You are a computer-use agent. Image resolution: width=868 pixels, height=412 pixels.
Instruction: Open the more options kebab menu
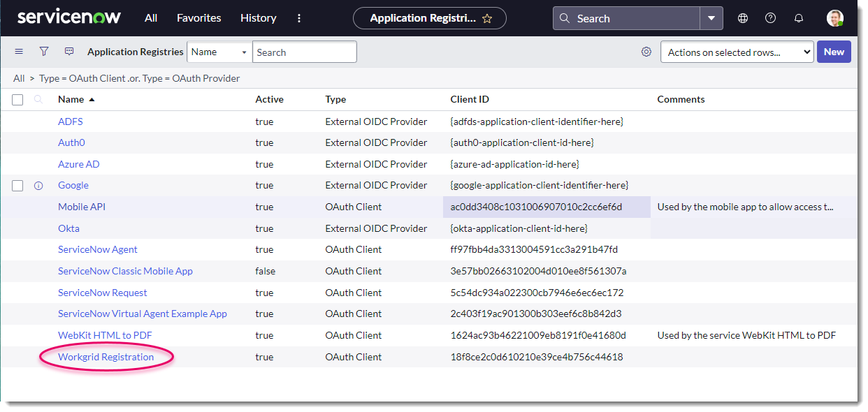[299, 18]
